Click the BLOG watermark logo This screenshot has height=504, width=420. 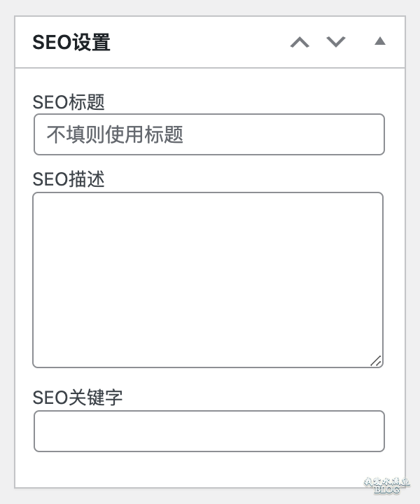tap(386, 485)
